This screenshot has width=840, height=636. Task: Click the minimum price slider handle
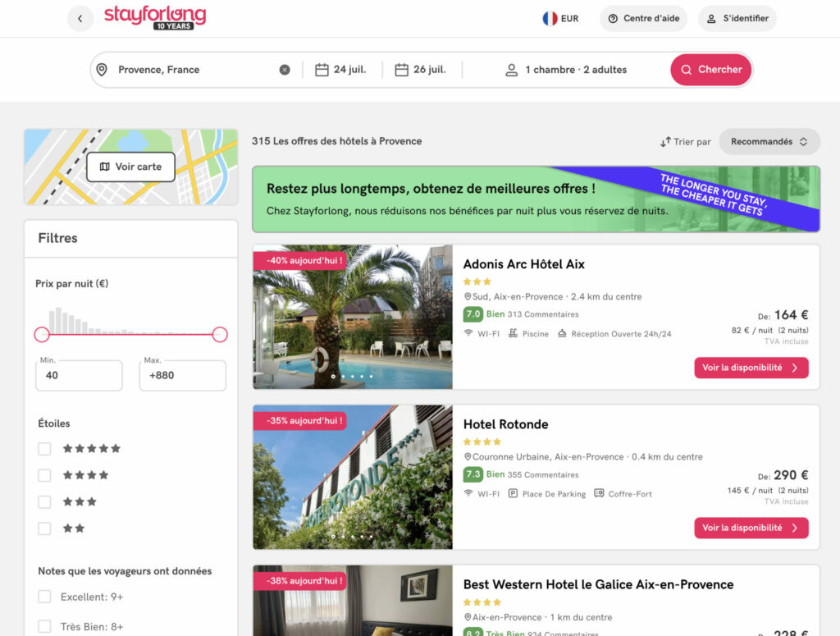[x=42, y=334]
